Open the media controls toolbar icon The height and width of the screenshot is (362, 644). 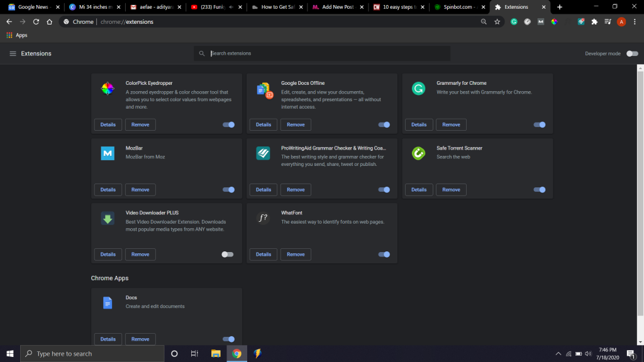coord(608,22)
